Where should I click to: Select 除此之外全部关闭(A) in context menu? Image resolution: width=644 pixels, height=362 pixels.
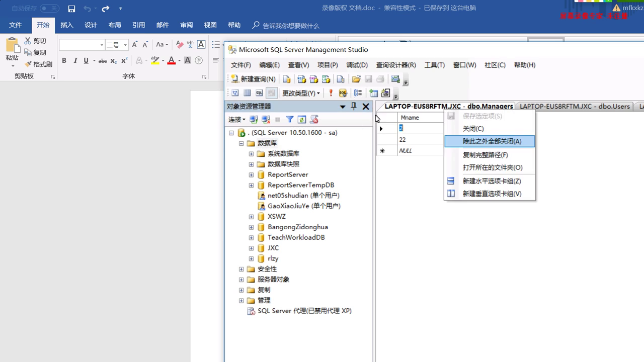(490, 141)
